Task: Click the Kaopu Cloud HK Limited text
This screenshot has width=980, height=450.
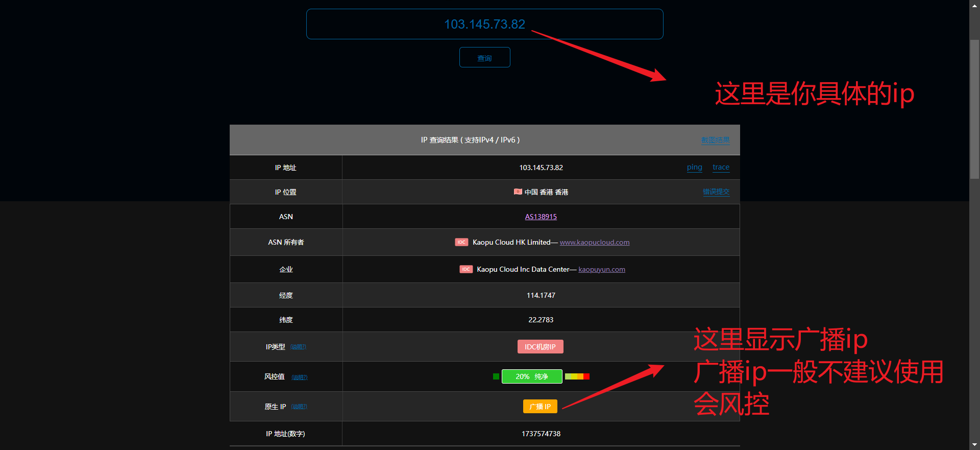Action: click(x=511, y=242)
